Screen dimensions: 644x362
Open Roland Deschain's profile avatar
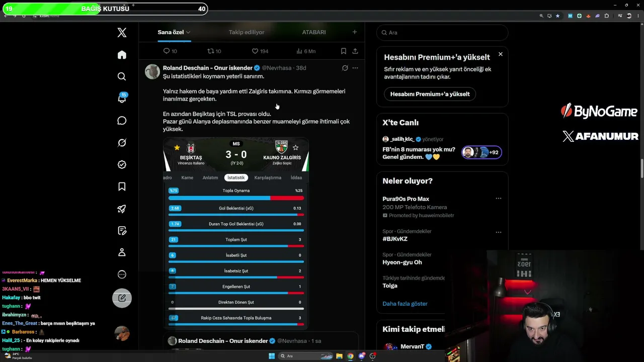coord(152,72)
